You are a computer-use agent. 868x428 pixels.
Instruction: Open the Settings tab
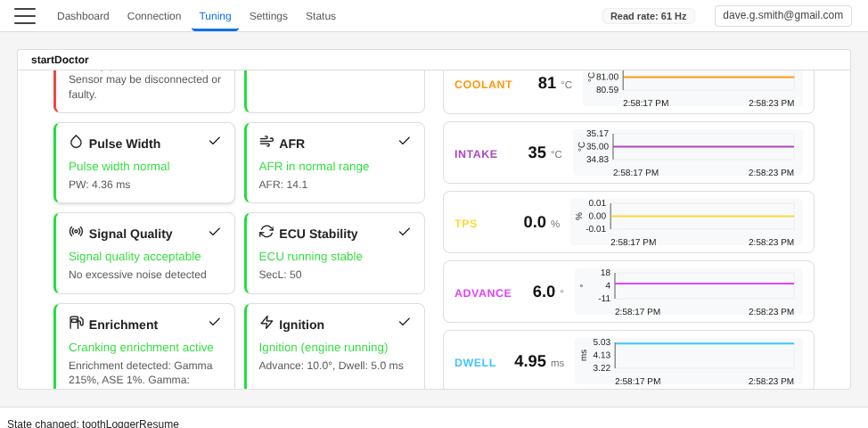[268, 16]
